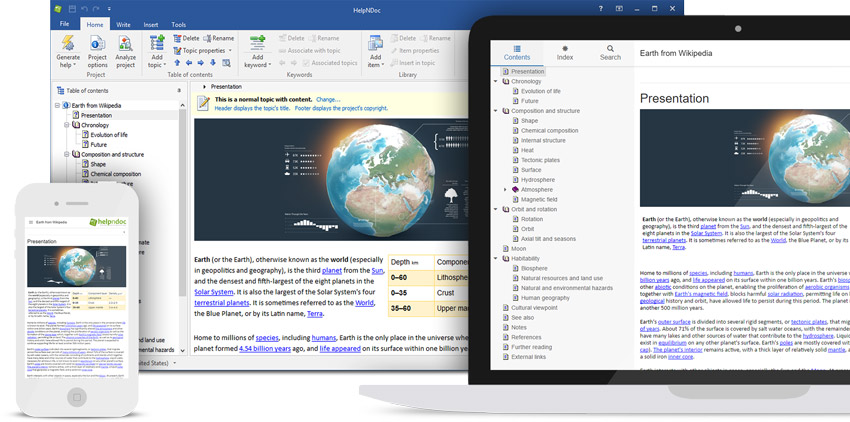Open the Add keyword dropdown arrow
Viewport: 850px width, 422px height.
269,66
